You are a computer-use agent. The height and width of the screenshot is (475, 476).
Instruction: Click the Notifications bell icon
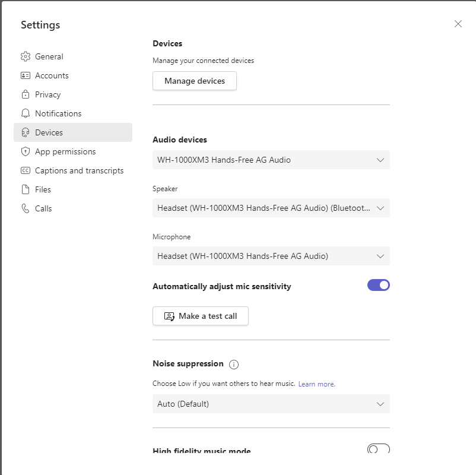click(x=25, y=113)
